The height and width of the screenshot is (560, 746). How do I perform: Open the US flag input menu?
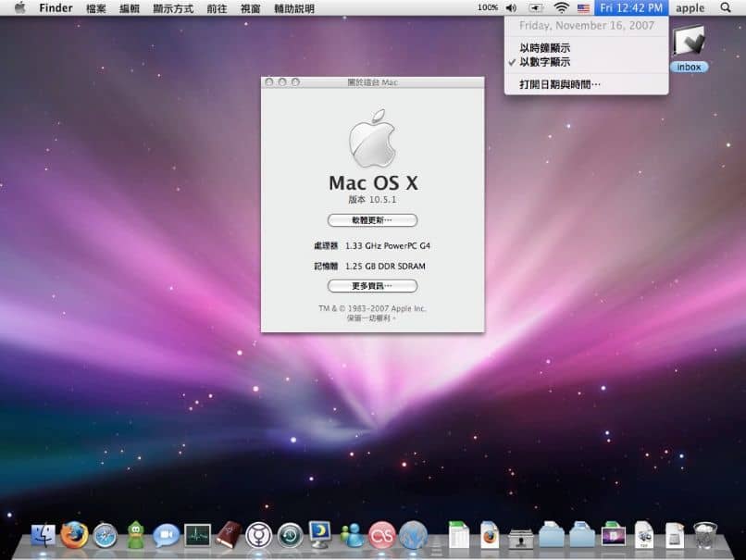[x=583, y=7]
